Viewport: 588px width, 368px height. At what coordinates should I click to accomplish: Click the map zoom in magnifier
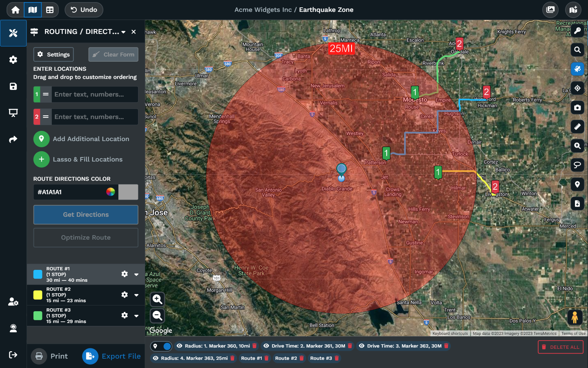coord(158,299)
